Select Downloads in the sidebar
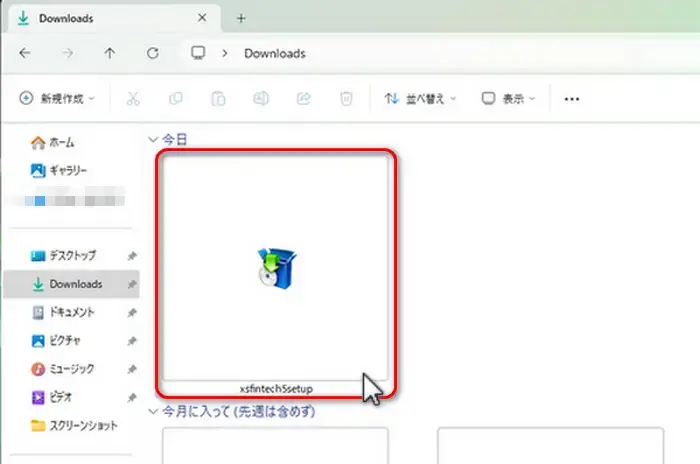This screenshot has width=700, height=464. pyautogui.click(x=71, y=284)
